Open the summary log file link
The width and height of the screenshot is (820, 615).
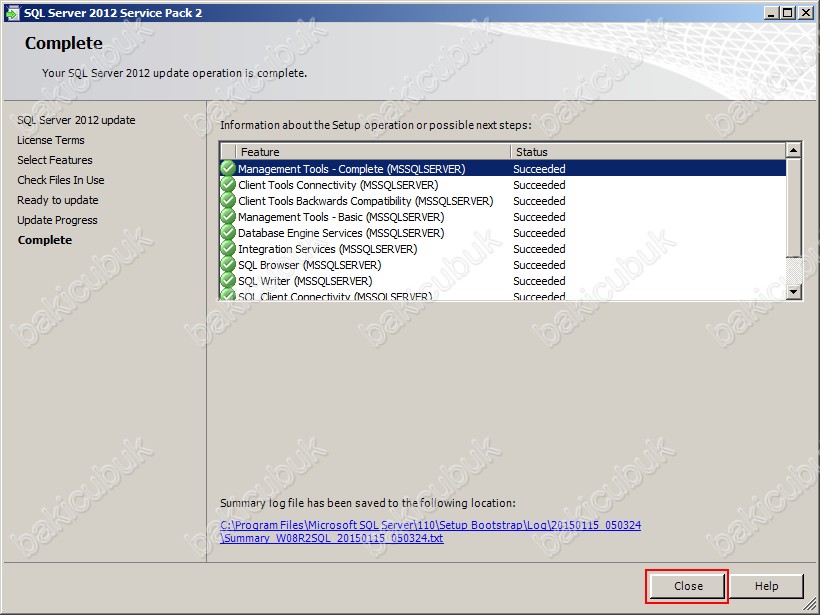tap(430, 531)
